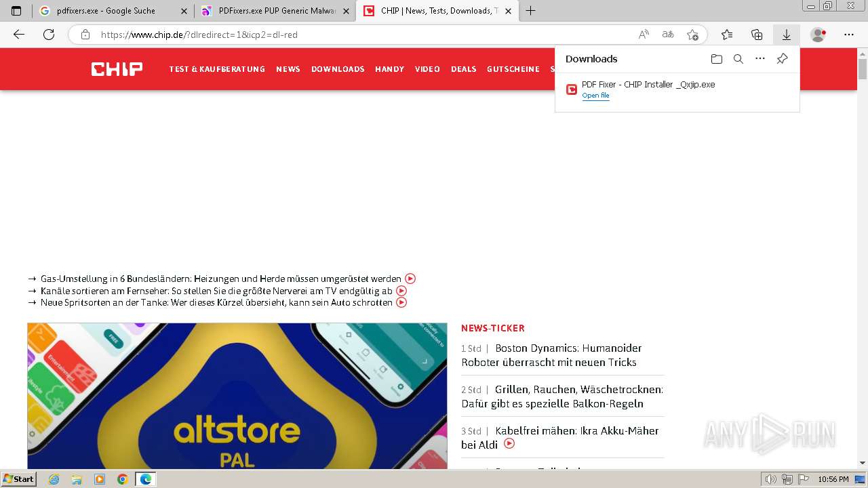Open the user profile icon
Image resolution: width=868 pixels, height=488 pixels.
tap(818, 35)
